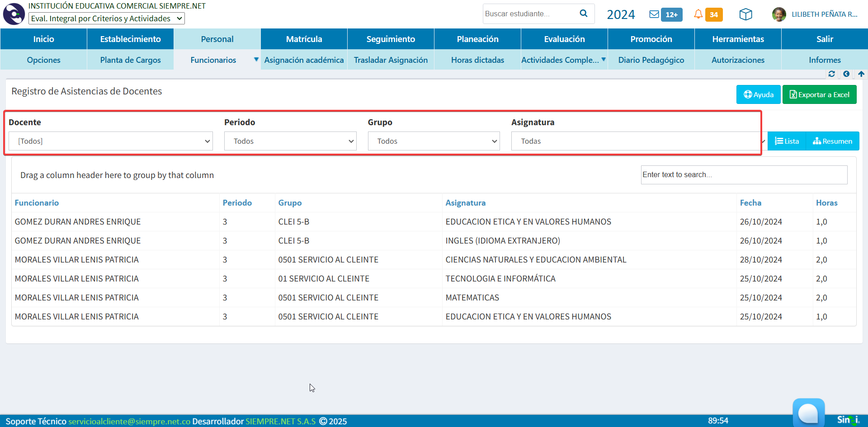Click the grid search text box
Image resolution: width=868 pixels, height=427 pixels.
[x=744, y=174]
